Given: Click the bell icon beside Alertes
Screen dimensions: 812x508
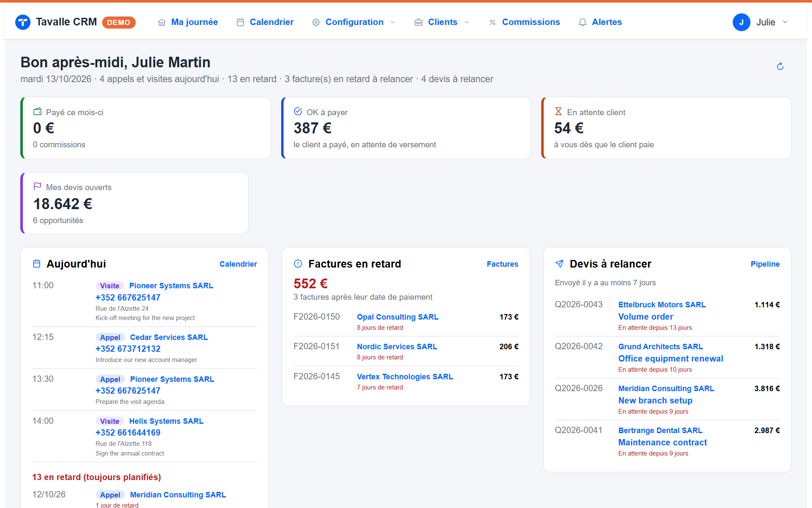Looking at the screenshot, I should 582,22.
